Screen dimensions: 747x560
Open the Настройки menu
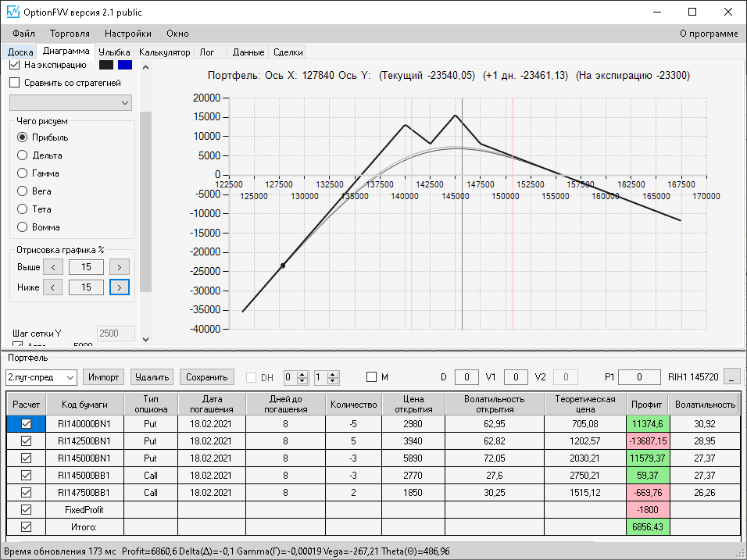tap(128, 34)
